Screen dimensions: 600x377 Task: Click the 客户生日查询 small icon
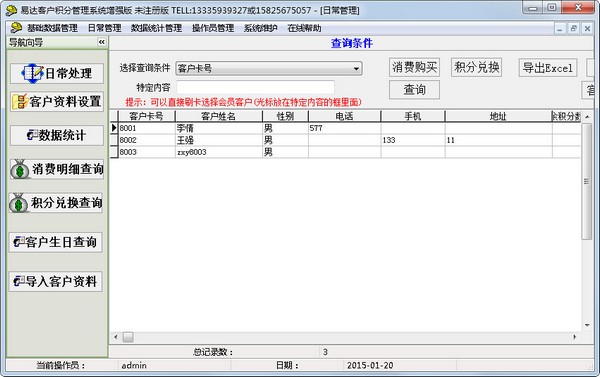(x=19, y=242)
